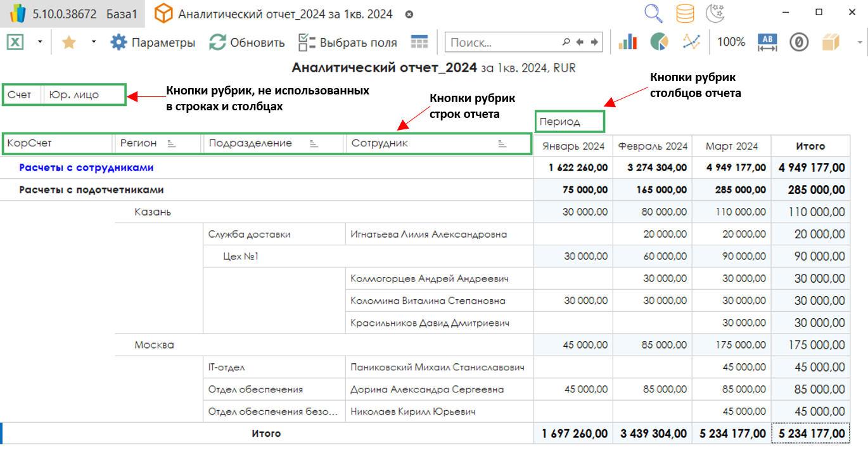
Task: Open the dropdown arrow next to Excel export
Action: coord(40,42)
